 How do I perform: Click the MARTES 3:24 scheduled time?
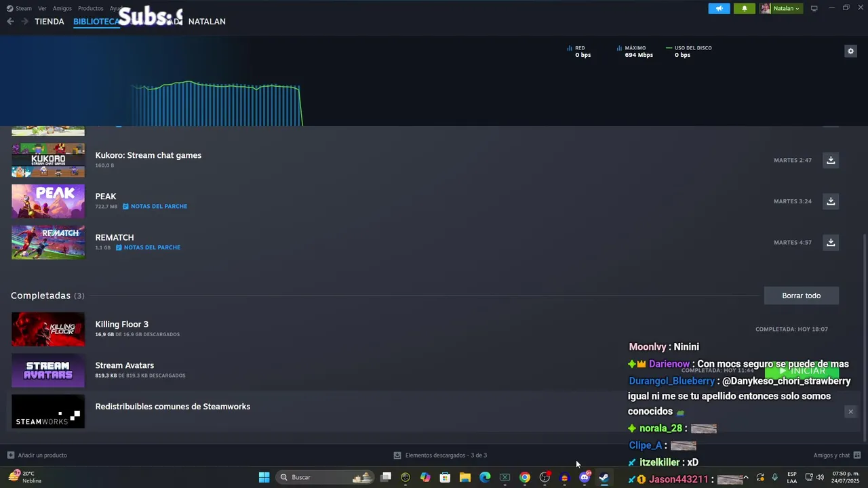tap(793, 201)
